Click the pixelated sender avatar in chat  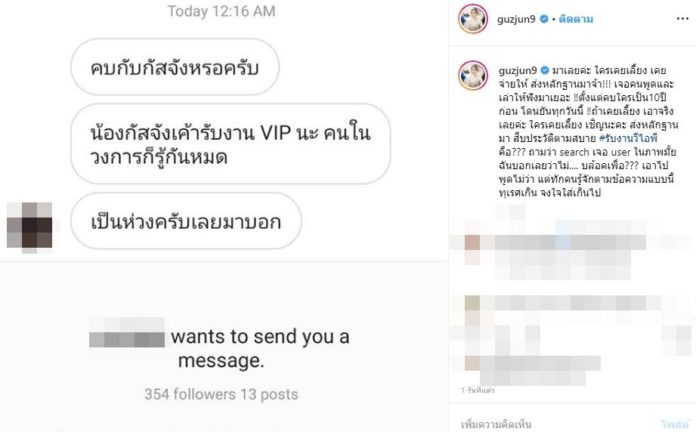(x=29, y=226)
